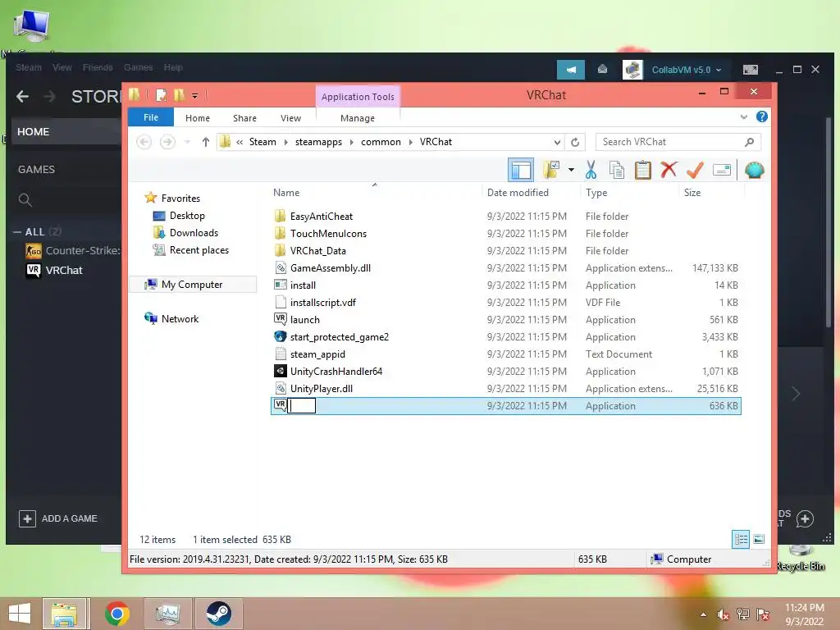Click the red X Delete icon
This screenshot has height=630, width=840.
[668, 170]
